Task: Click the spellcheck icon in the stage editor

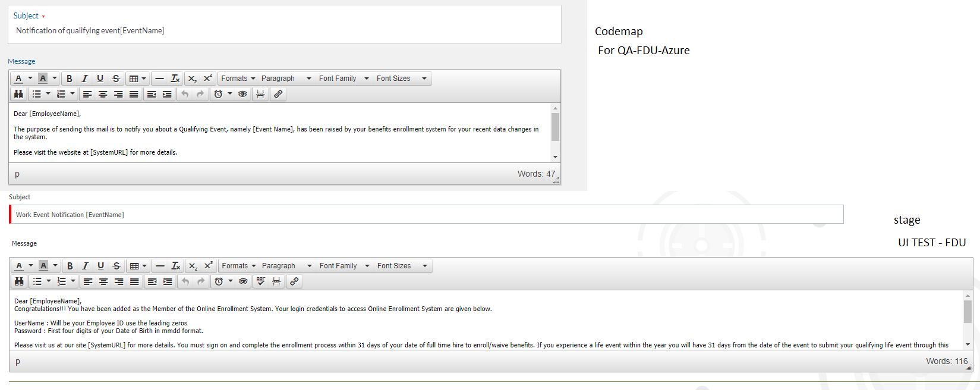Action: [261, 281]
